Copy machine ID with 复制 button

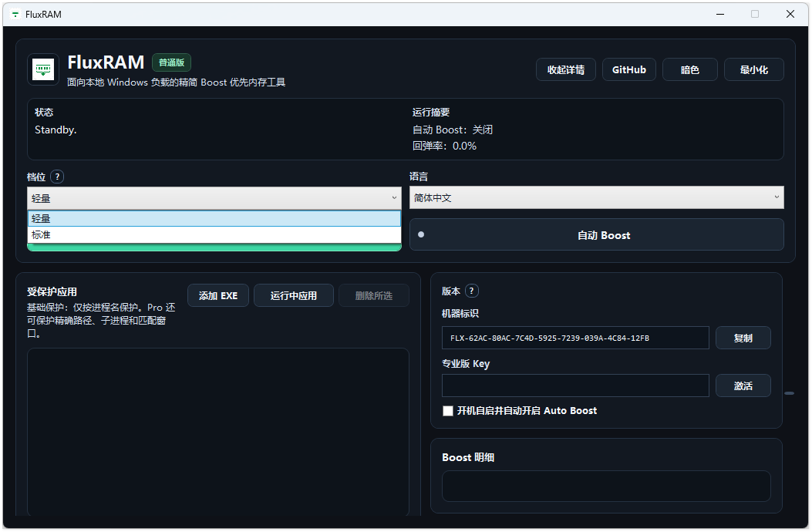point(743,338)
